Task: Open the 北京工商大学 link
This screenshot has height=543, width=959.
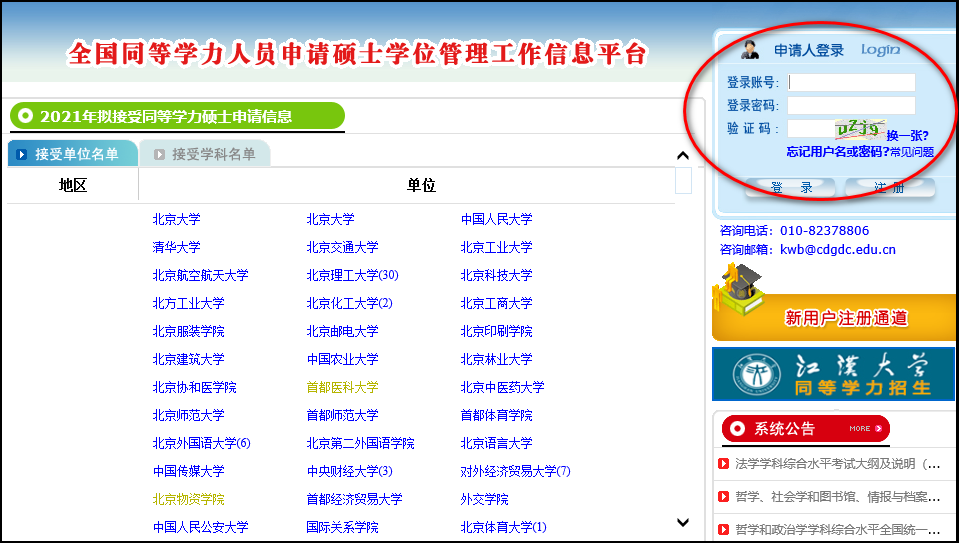Action: coord(496,303)
